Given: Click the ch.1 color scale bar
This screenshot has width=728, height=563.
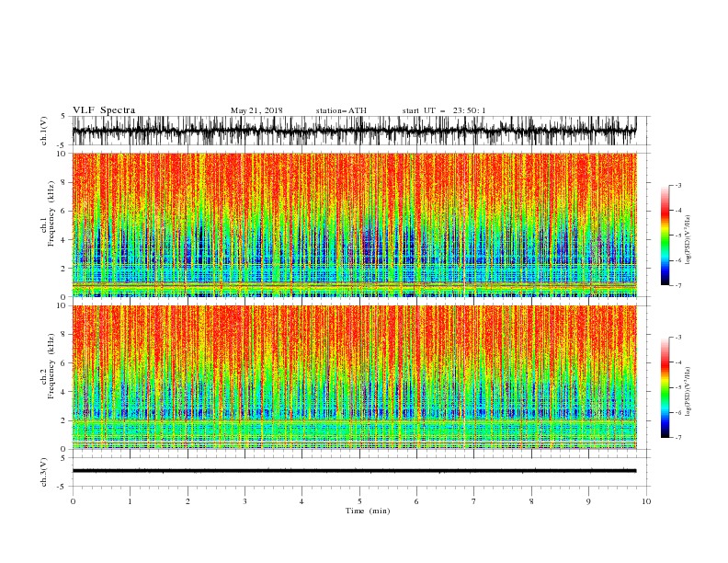Looking at the screenshot, I should (x=665, y=236).
